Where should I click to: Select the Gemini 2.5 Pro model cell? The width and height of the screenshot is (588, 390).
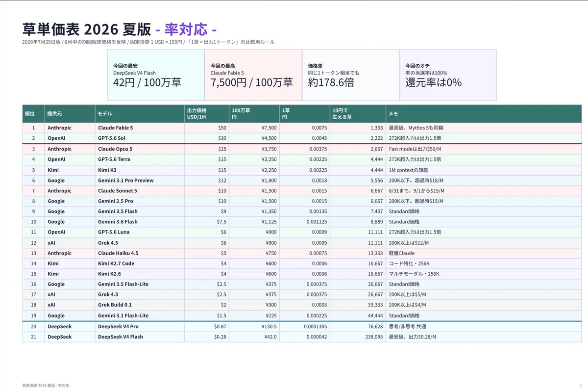pyautogui.click(x=140, y=201)
